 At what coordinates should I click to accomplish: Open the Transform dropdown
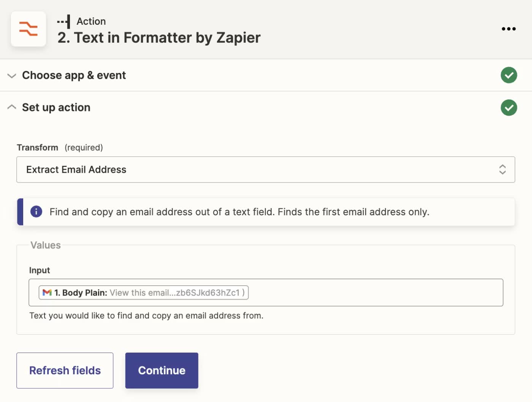pyautogui.click(x=265, y=170)
